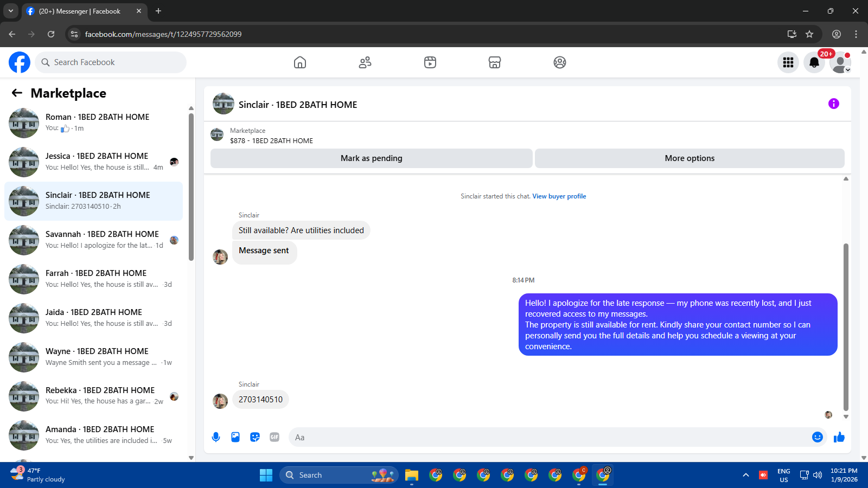
Task: Go back in browser history
Action: click(12, 34)
